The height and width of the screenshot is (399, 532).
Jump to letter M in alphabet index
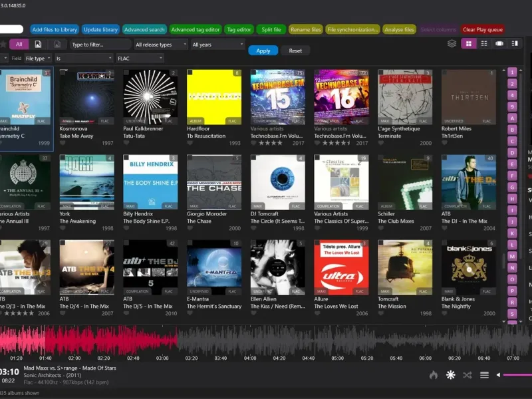[512, 256]
